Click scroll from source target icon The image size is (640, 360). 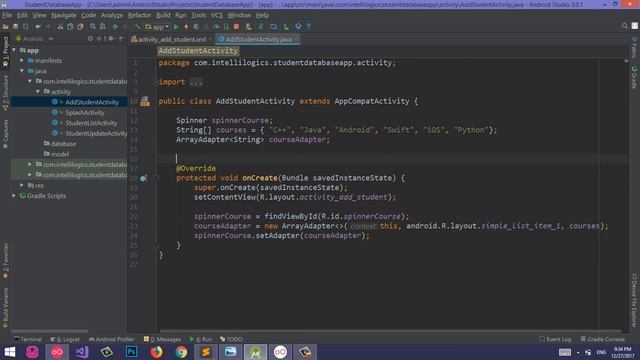(x=90, y=38)
